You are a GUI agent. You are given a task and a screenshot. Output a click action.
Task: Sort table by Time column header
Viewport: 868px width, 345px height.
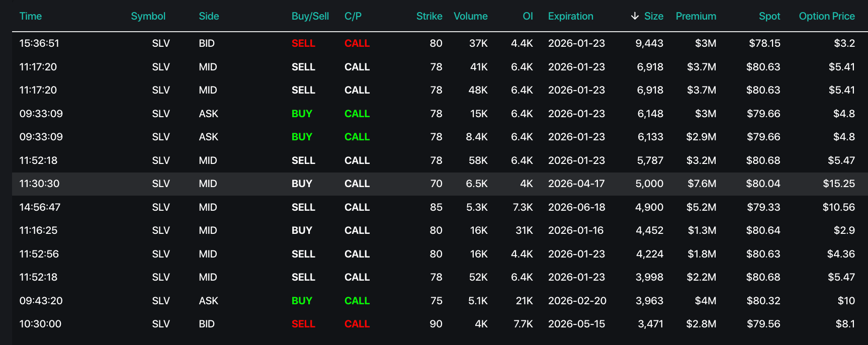30,16
